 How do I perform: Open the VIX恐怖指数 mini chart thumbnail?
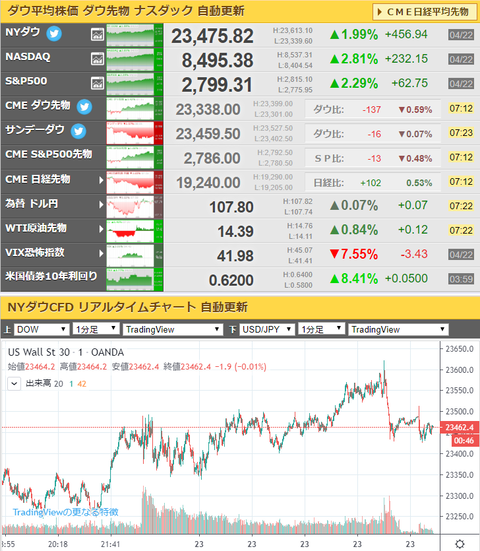pyautogui.click(x=135, y=255)
